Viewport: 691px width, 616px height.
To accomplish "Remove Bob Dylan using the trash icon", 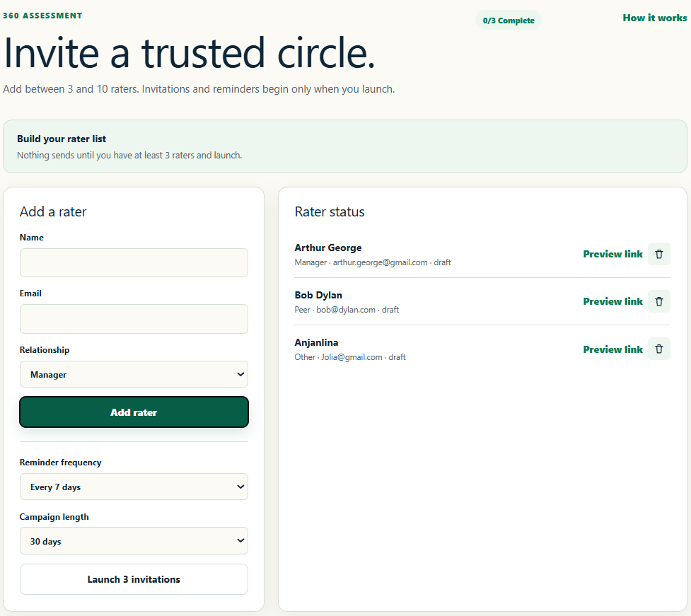I will (x=659, y=301).
